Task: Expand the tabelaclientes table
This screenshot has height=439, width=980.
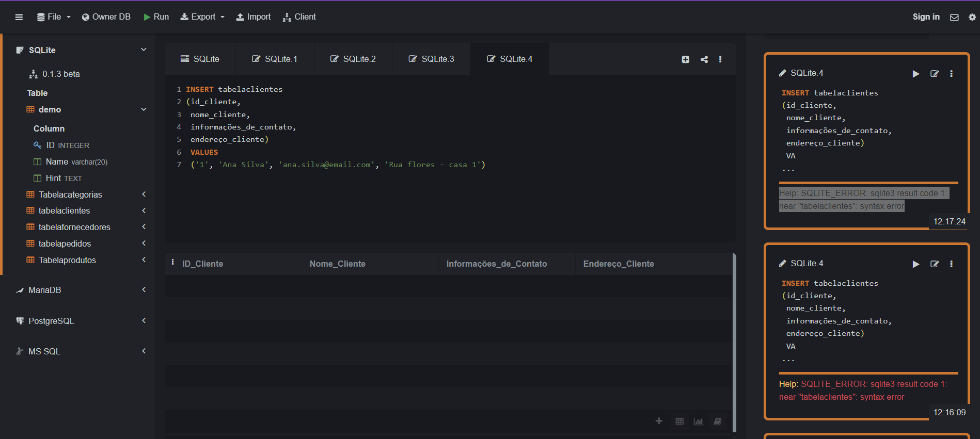Action: click(144, 210)
